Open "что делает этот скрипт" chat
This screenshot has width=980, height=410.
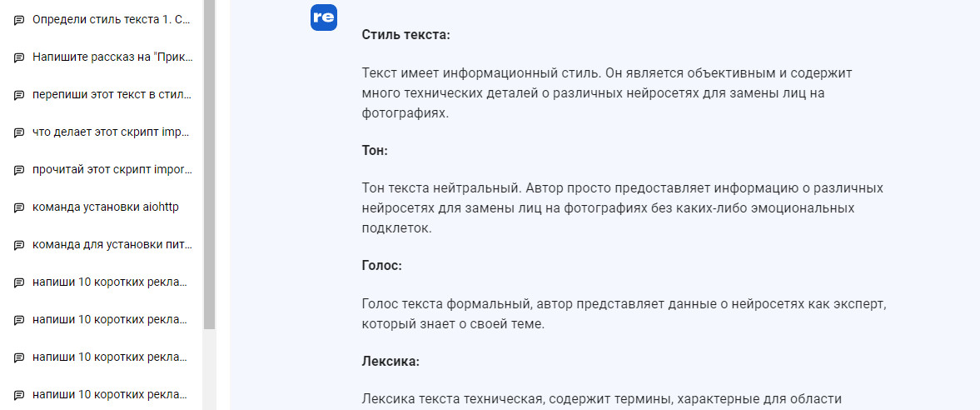click(112, 132)
